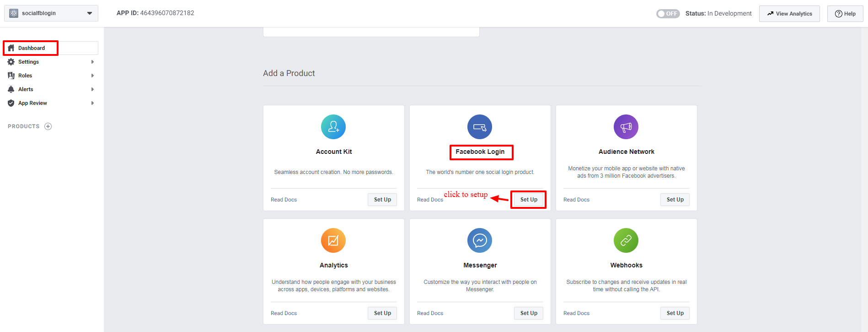This screenshot has width=868, height=332.
Task: Click the socialfblogin app atom icon
Action: pyautogui.click(x=14, y=13)
